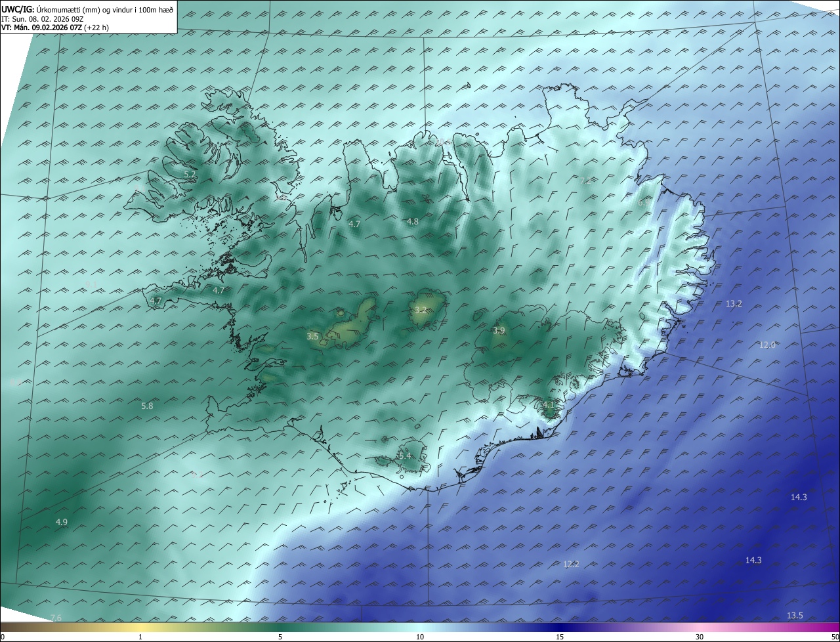Click the colorbar tick labeled 5
The image size is (840, 642).
point(280,637)
